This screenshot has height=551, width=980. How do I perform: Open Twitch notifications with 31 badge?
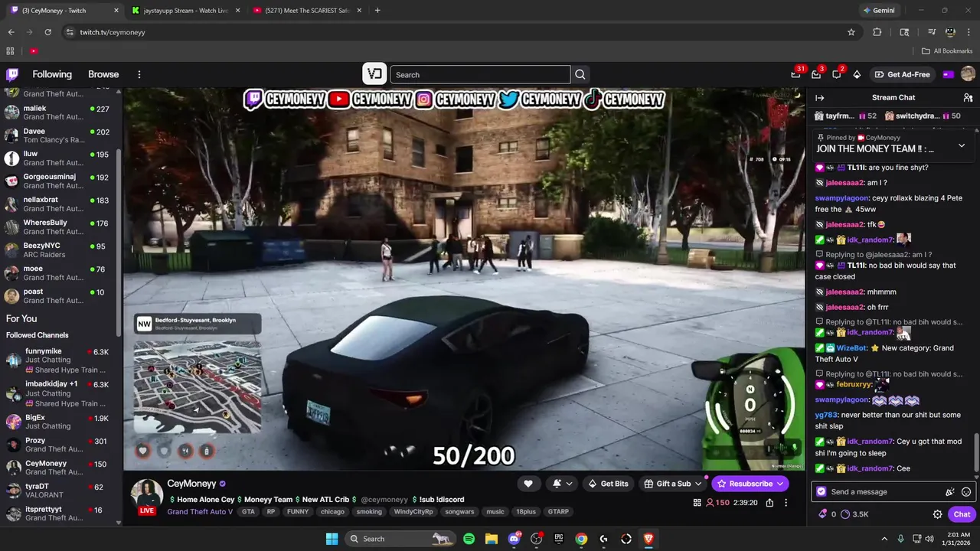pos(796,74)
